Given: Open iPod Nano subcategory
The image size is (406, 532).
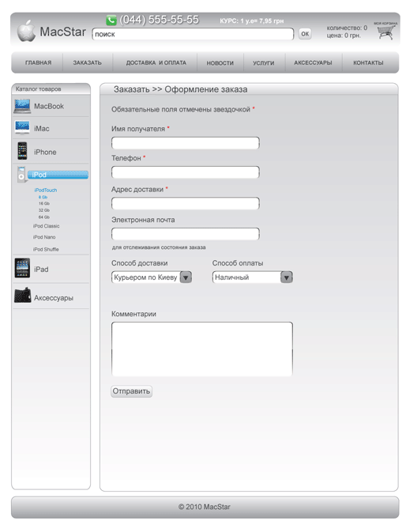Looking at the screenshot, I should pos(44,237).
